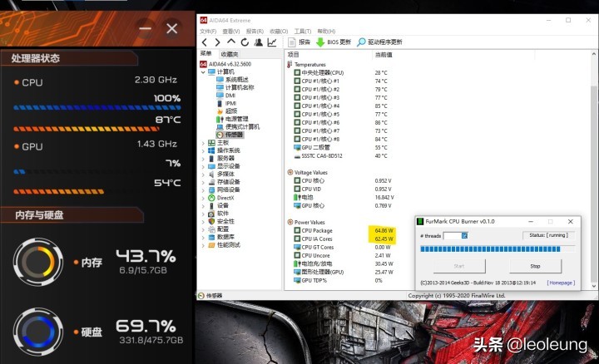Viewport: 599px width, 364px height.
Task: Select the CPU VID voltage row
Action: (x=343, y=189)
